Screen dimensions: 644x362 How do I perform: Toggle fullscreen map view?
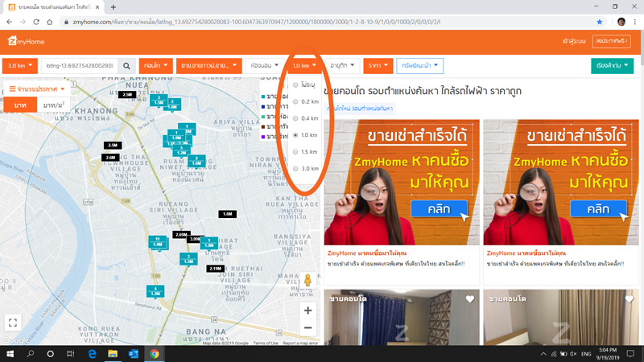click(x=13, y=323)
